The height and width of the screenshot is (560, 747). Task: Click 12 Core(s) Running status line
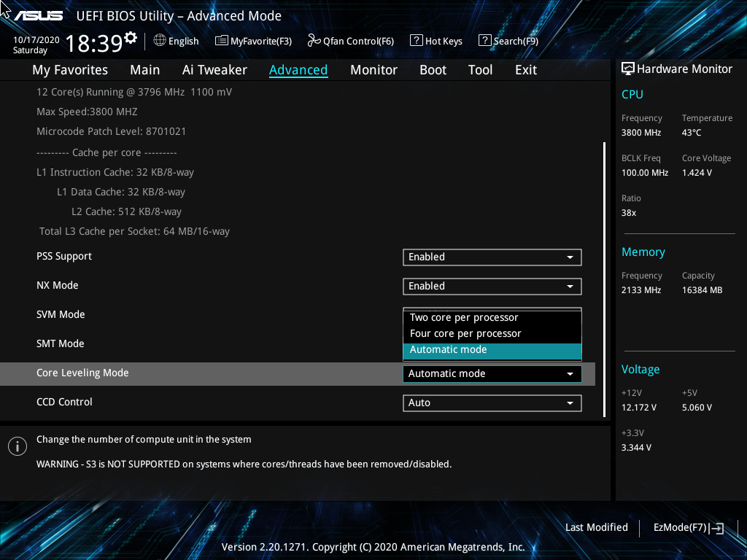[134, 93]
